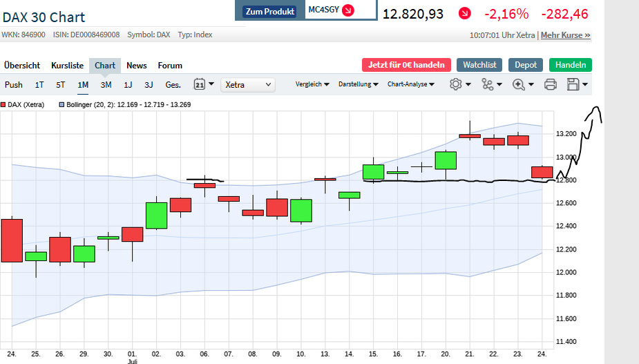The height and width of the screenshot is (364, 639).
Task: Expand arrow next to share icon
Action: 499,84
